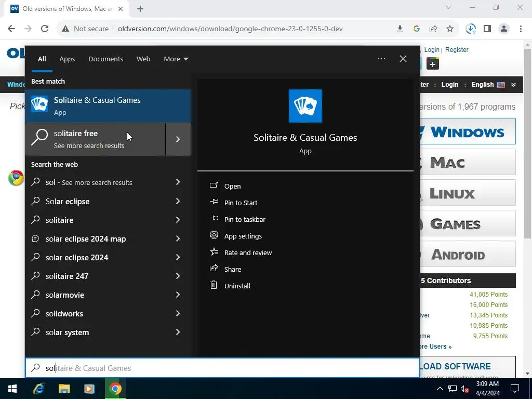Screen dimensions: 532x399
Task: Select the solitaire free search suggestion
Action: click(x=96, y=139)
